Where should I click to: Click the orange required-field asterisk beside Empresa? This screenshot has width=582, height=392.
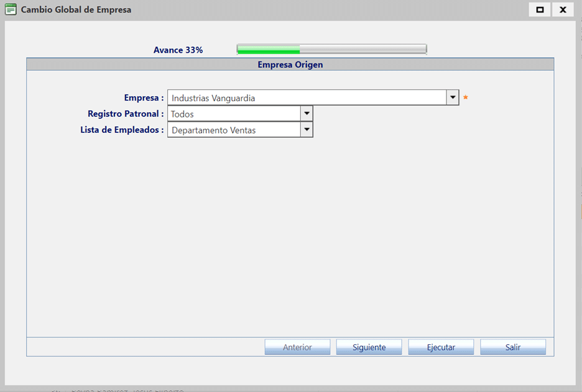pos(465,98)
